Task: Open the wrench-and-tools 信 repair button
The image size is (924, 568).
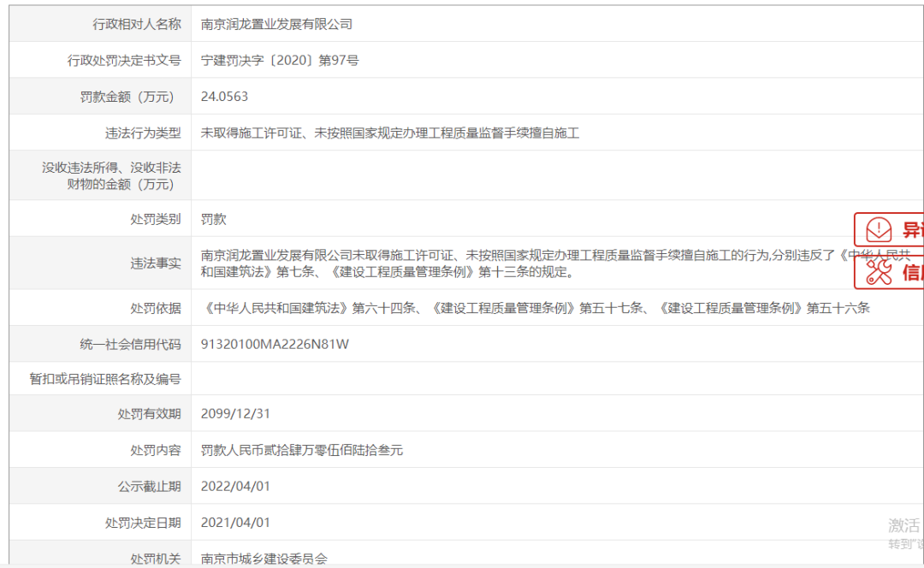Action: point(889,272)
